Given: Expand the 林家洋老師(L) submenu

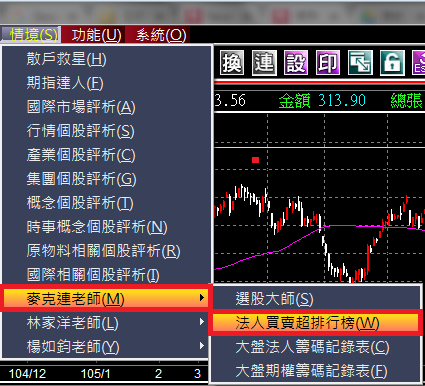Looking at the screenshot, I should (107, 323).
